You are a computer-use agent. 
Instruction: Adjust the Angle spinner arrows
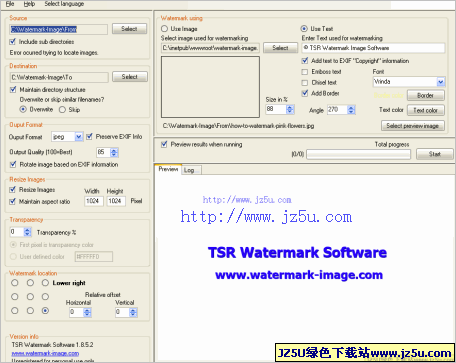351,110
